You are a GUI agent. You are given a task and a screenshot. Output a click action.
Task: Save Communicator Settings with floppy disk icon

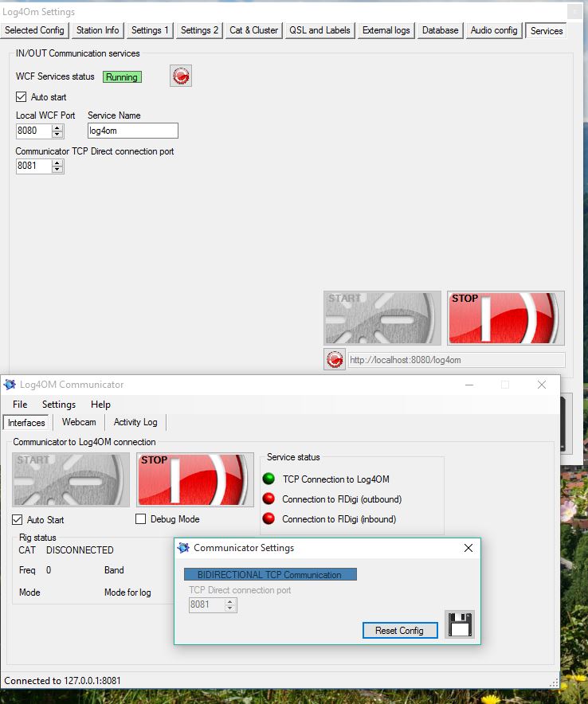pyautogui.click(x=460, y=624)
